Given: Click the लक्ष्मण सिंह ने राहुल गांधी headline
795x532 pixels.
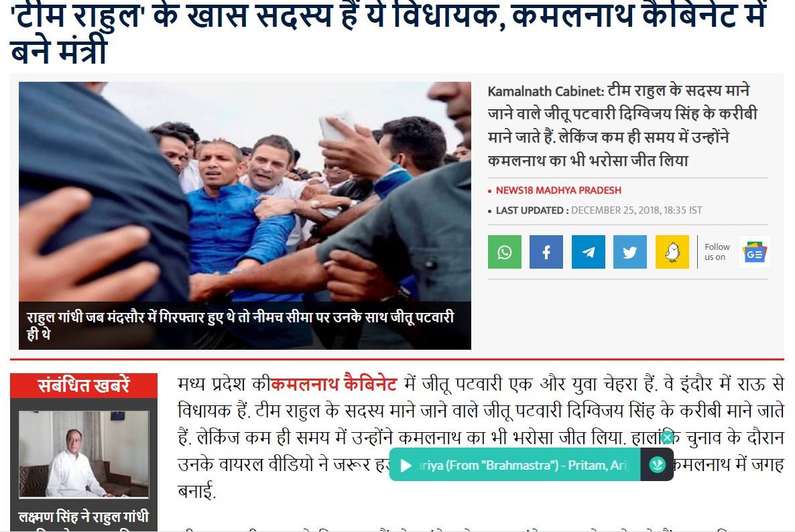Looking at the screenshot, I should (84, 517).
